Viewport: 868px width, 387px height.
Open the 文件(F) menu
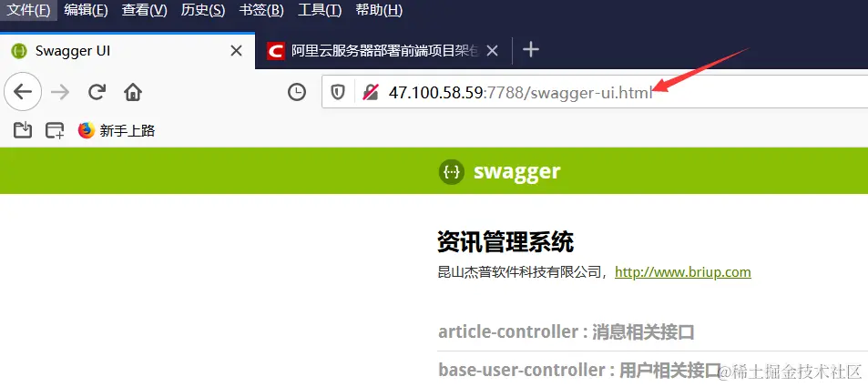click(28, 10)
